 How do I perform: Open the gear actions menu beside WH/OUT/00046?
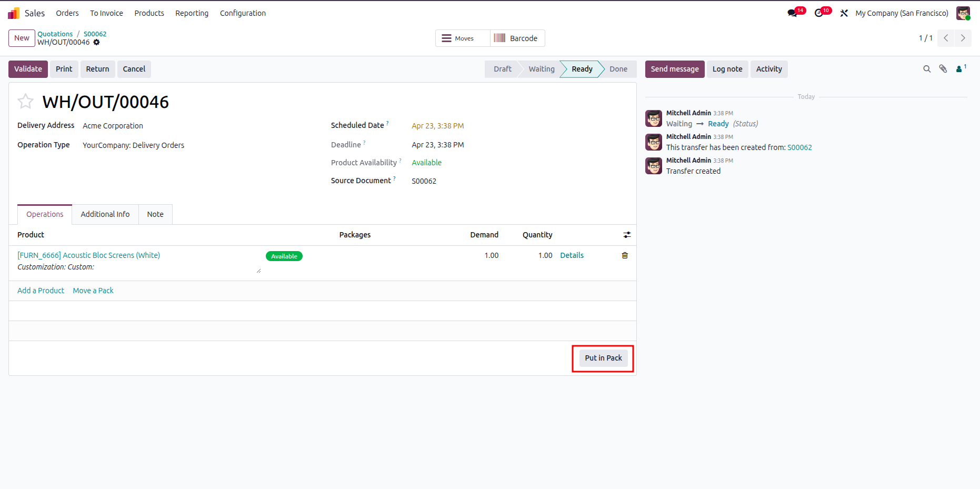(96, 42)
